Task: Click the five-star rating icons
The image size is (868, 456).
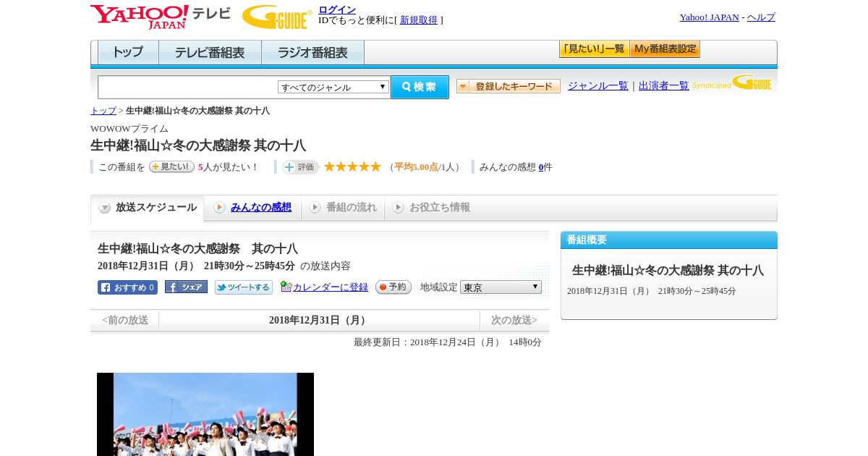Action: [x=352, y=166]
